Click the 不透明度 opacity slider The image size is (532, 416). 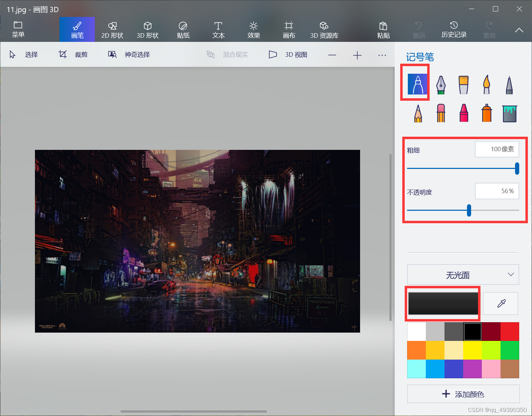[463, 210]
